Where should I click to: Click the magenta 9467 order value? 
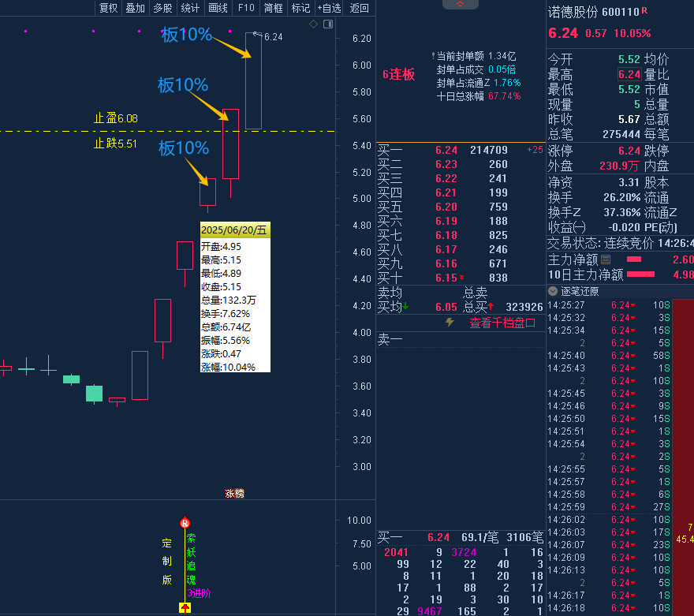pos(429,611)
